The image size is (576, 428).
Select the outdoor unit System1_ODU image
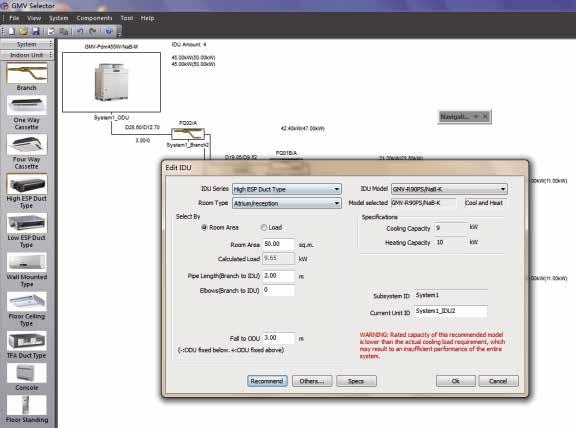111,82
